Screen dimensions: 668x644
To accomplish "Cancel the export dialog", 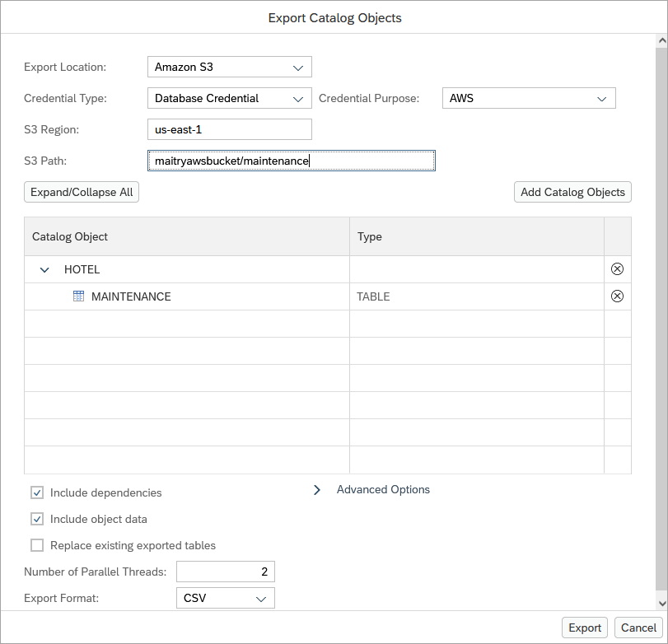I will 638,628.
